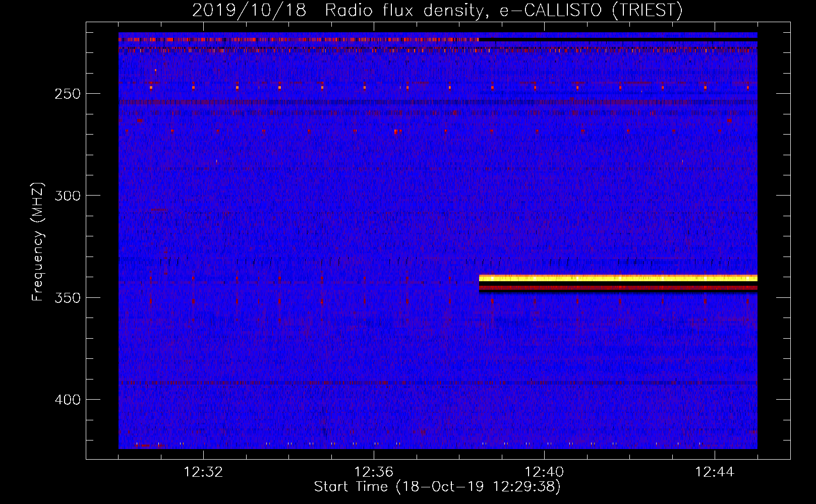Screen dimensions: 816x504
Task: Click the 12:44 time tick label
Action: click(715, 472)
